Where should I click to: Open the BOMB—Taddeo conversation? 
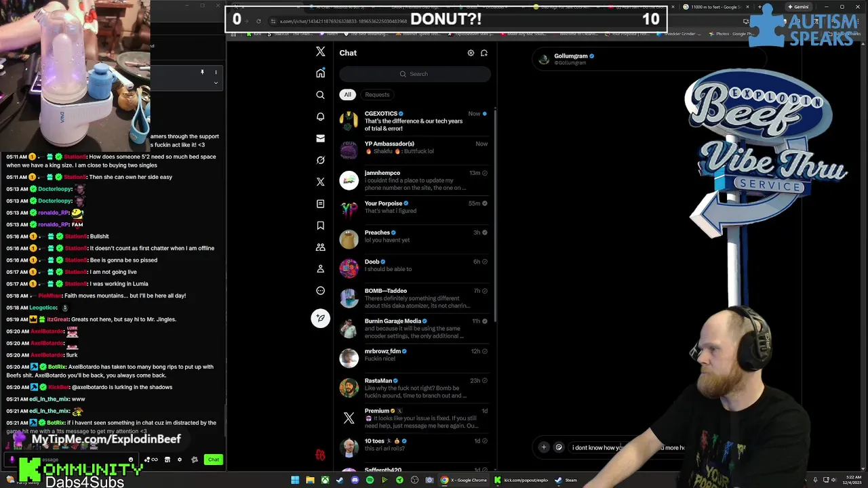tap(415, 298)
